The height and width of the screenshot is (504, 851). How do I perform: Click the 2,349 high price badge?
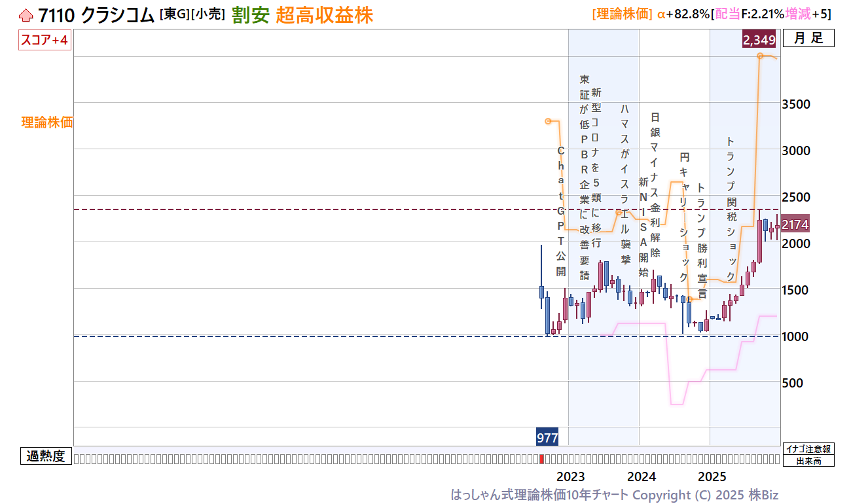759,40
